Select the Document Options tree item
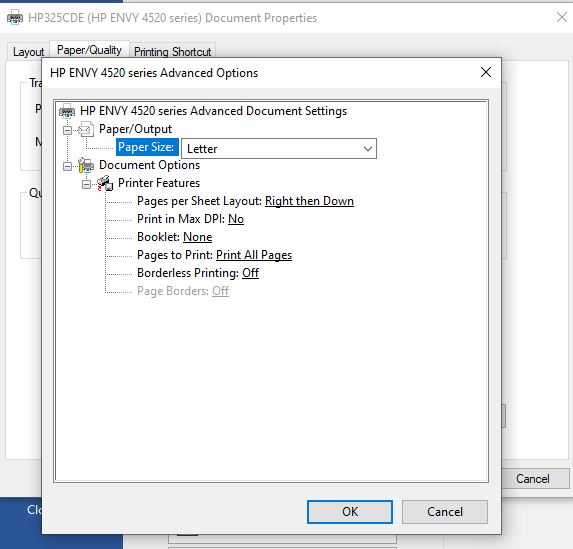 click(149, 165)
